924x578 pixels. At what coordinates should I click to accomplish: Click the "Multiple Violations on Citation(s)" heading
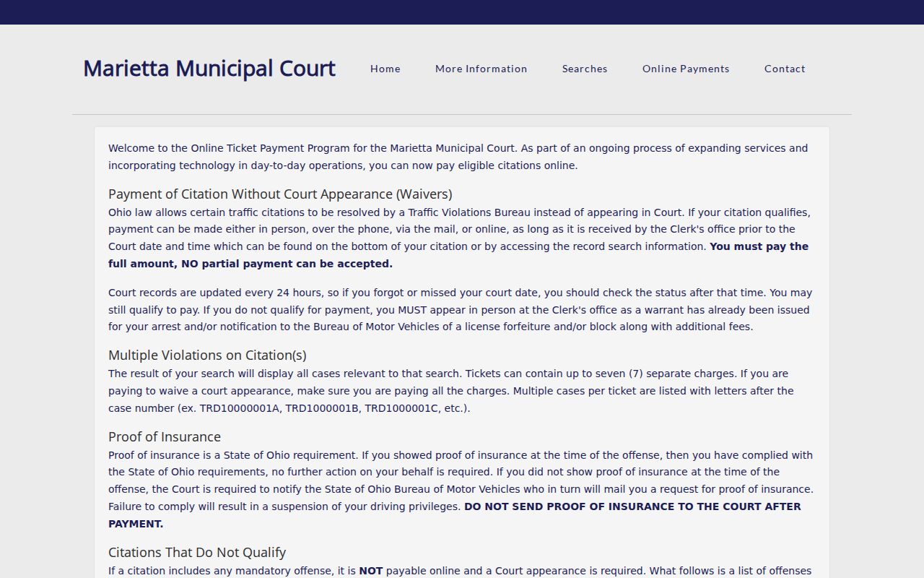[x=207, y=355]
